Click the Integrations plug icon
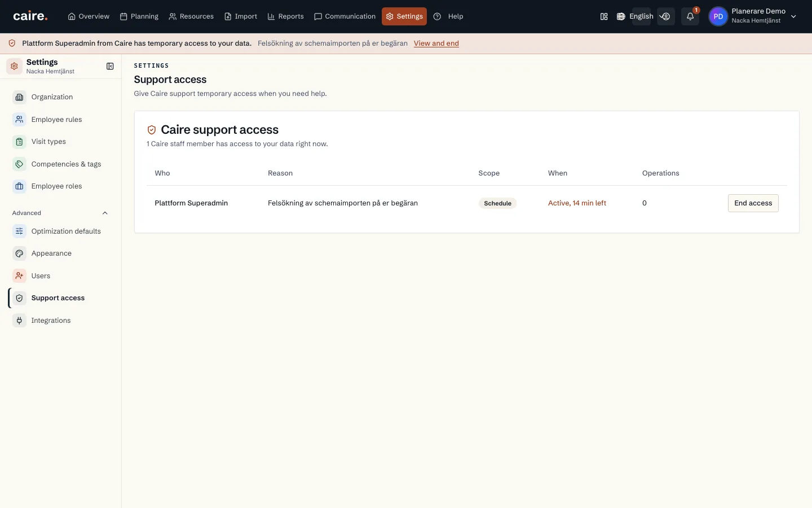 pos(19,321)
